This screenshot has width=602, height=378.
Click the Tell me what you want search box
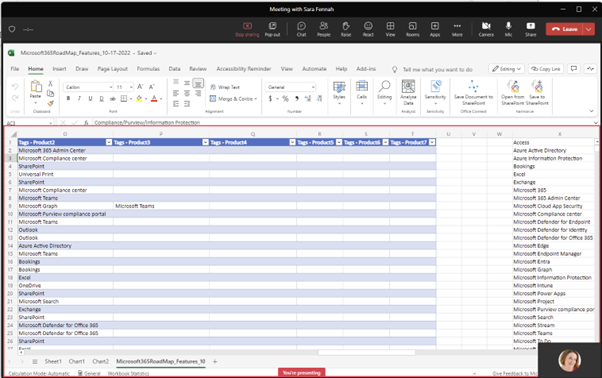[437, 69]
